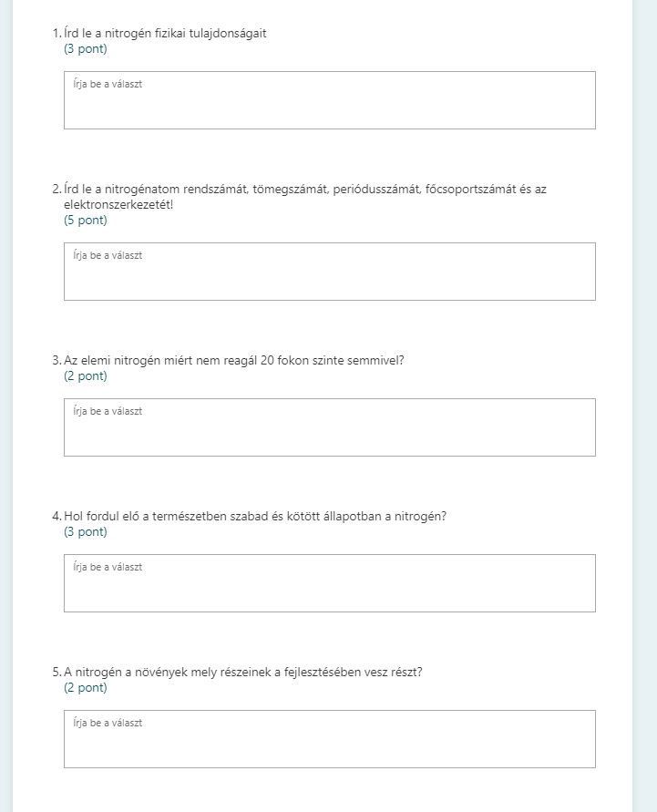This screenshot has height=812, width=657.
Task: Click the '(3 pont)' label under question 4
Action: click(x=86, y=531)
